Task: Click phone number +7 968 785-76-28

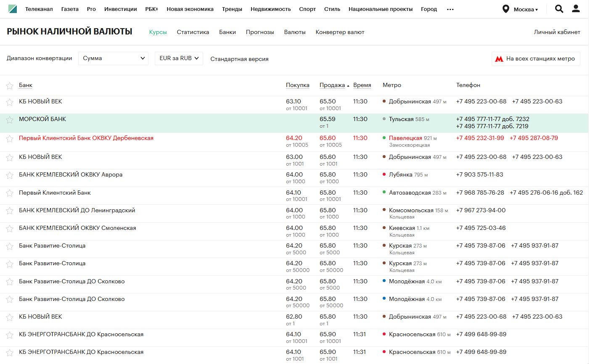Action: pyautogui.click(x=480, y=193)
